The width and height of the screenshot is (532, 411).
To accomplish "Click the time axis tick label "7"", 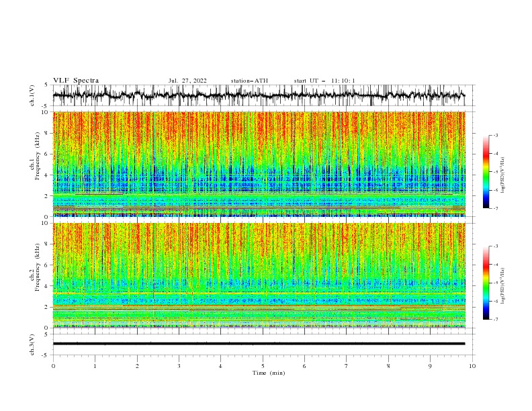I will pyautogui.click(x=347, y=366).
